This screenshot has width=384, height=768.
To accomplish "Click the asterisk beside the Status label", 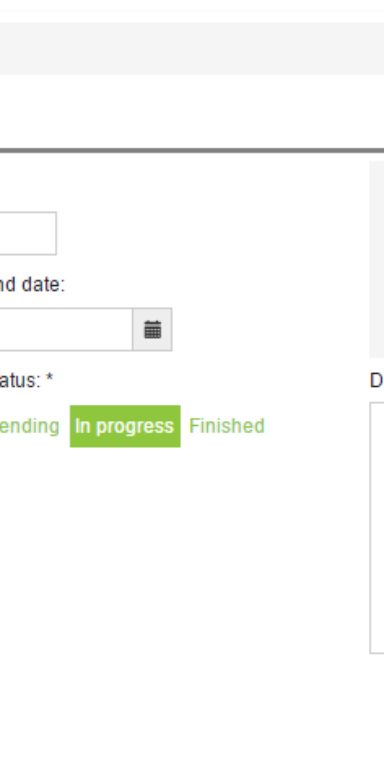I will [49, 378].
